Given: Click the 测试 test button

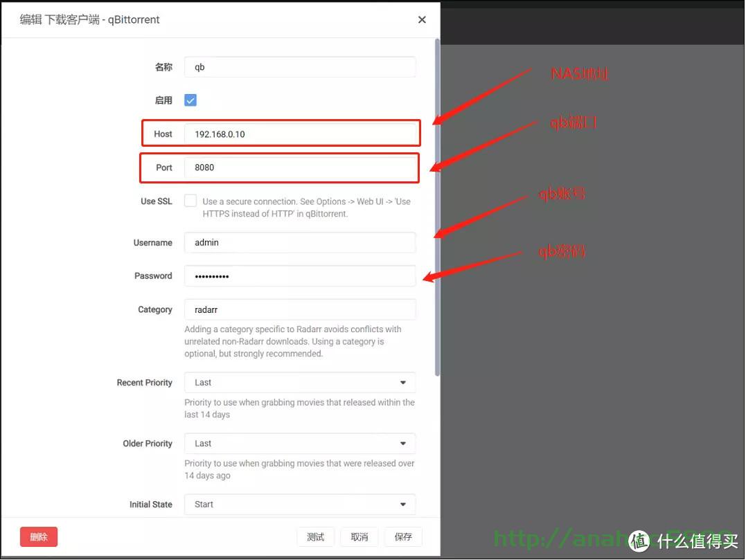Looking at the screenshot, I should 315,536.
